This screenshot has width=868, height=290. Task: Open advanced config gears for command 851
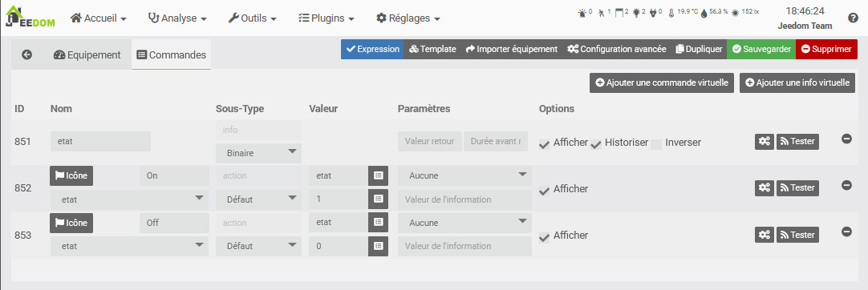pyautogui.click(x=765, y=142)
